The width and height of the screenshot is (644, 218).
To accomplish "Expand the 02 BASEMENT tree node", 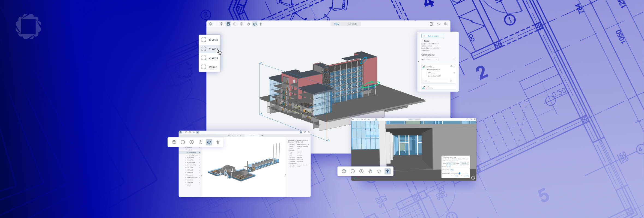I will click(186, 158).
